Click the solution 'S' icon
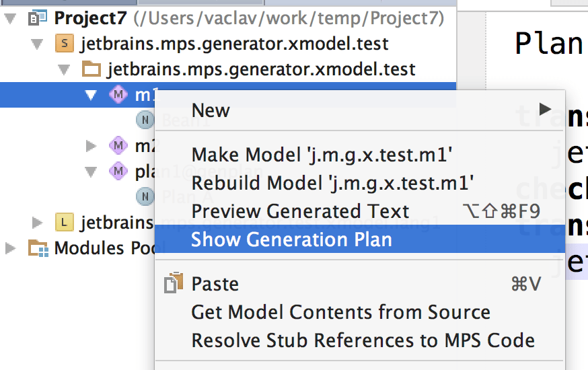This screenshot has width=588, height=370. coord(64,44)
